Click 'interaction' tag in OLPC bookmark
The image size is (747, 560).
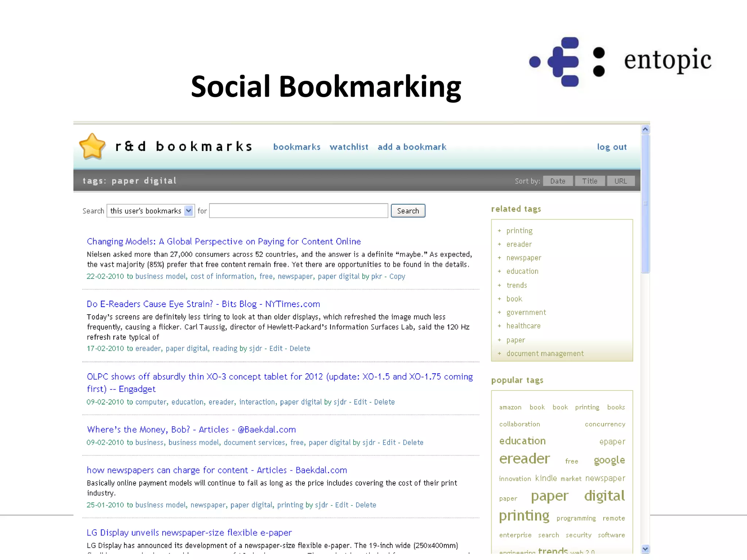pos(257,402)
